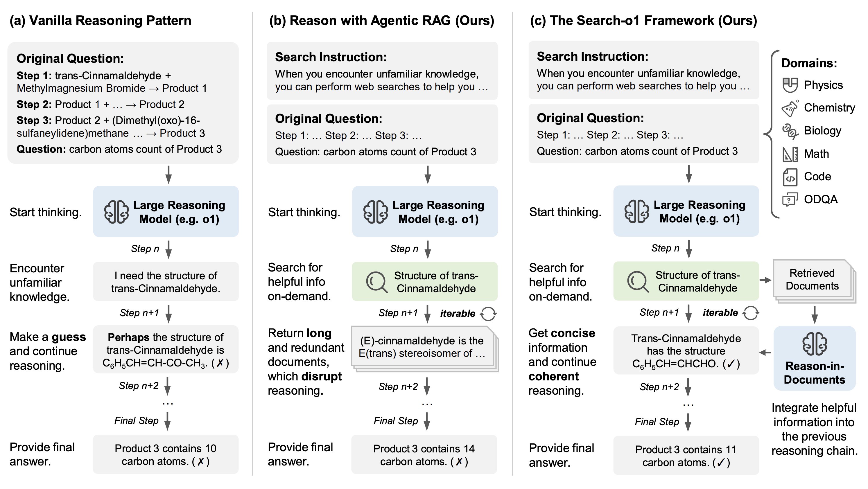Click the (E)-cinnamaldehyde document stack

tap(425, 348)
